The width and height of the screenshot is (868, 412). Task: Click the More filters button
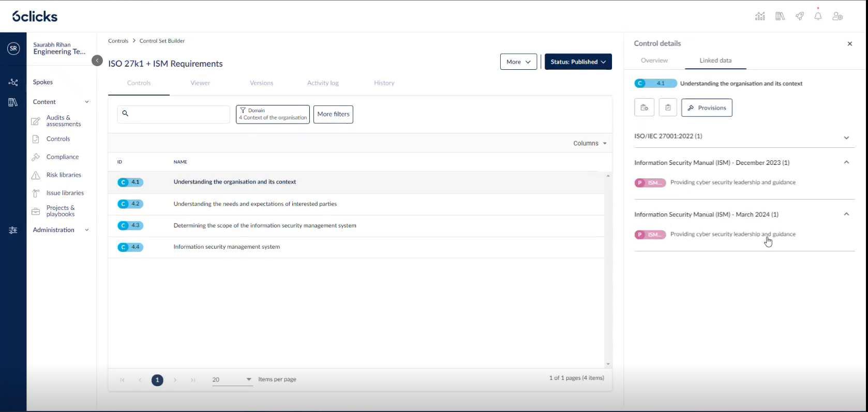[333, 114]
